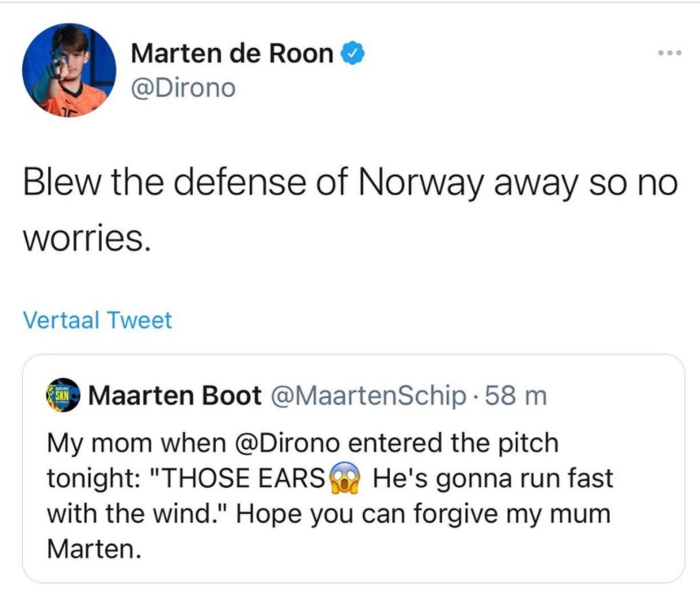Open Marten de Roon's profile picture
700x593 pixels.
[x=69, y=70]
